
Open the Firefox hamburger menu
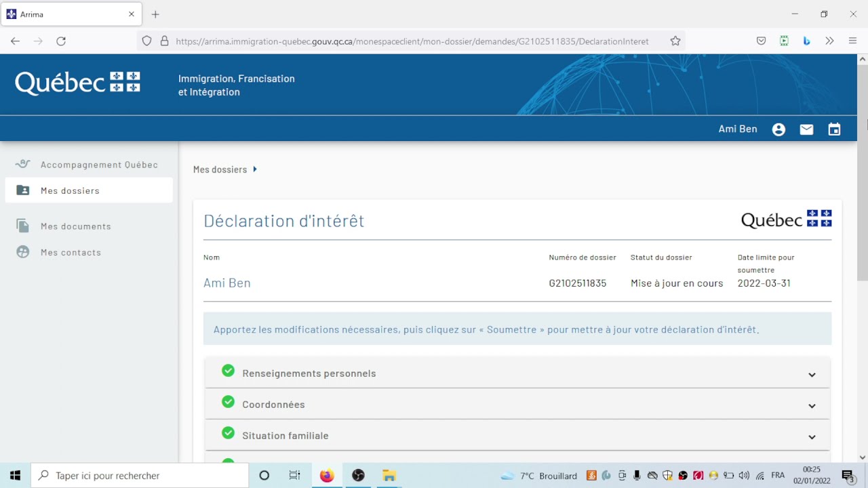[852, 41]
